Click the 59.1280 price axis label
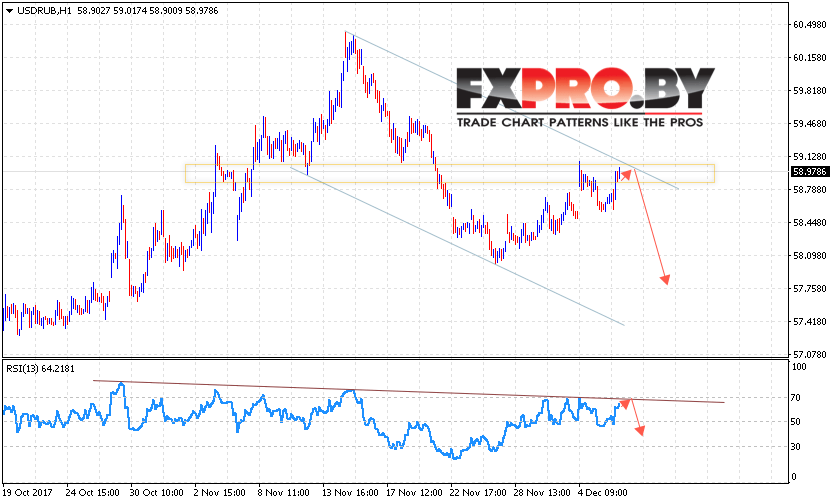 coord(810,156)
